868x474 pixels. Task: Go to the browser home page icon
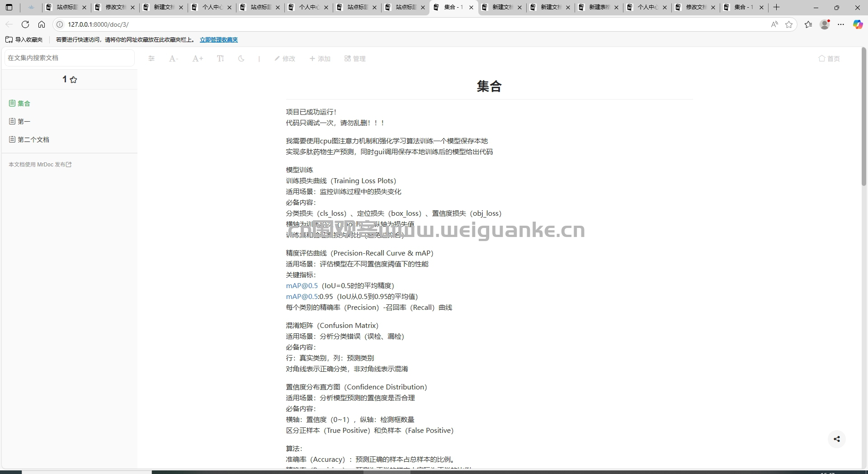42,24
